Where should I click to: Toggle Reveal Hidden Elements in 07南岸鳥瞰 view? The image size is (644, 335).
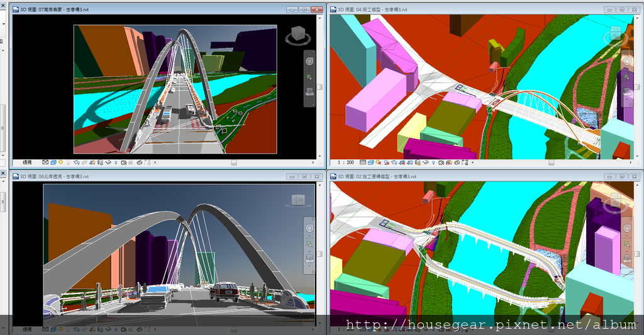(x=116, y=162)
